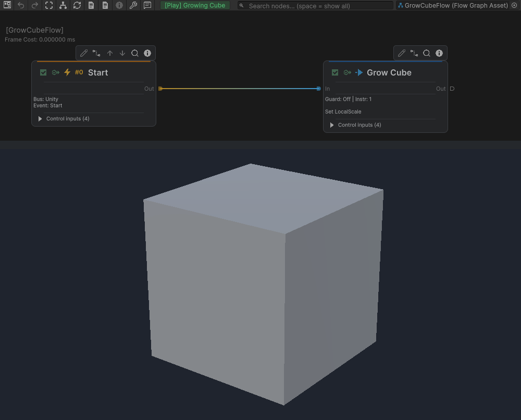Click the Start node Out port
This screenshot has height=420, width=521.
point(160,89)
